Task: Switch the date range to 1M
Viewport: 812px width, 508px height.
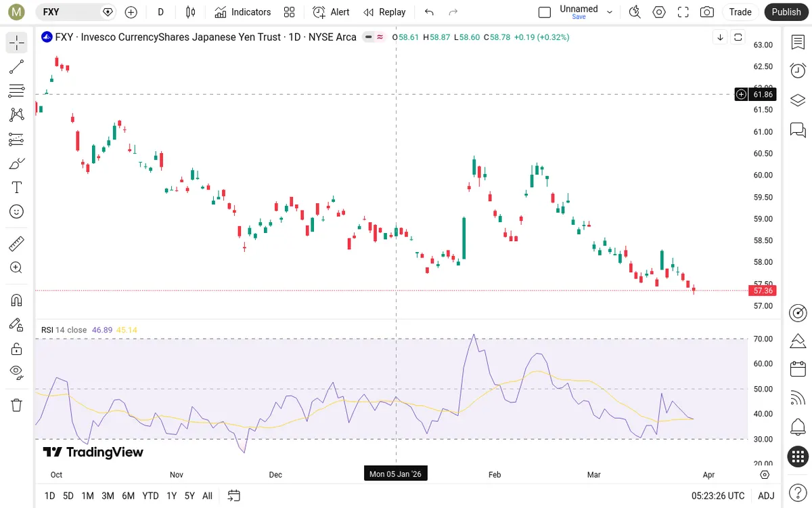Action: (88, 496)
